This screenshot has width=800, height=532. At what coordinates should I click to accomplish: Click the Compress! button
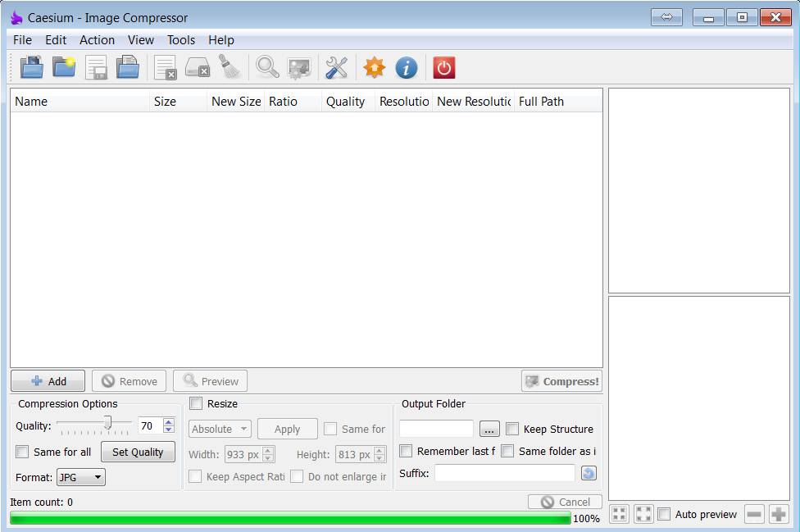pyautogui.click(x=561, y=381)
